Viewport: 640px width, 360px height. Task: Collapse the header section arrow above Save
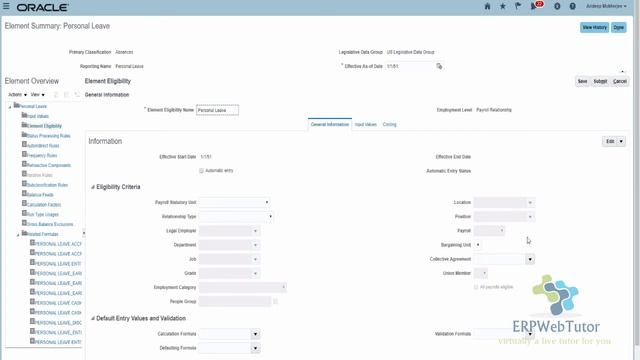(622, 72)
